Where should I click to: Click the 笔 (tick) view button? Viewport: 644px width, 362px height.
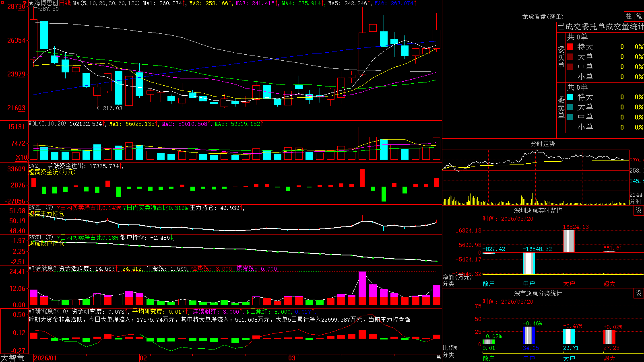[639, 16]
